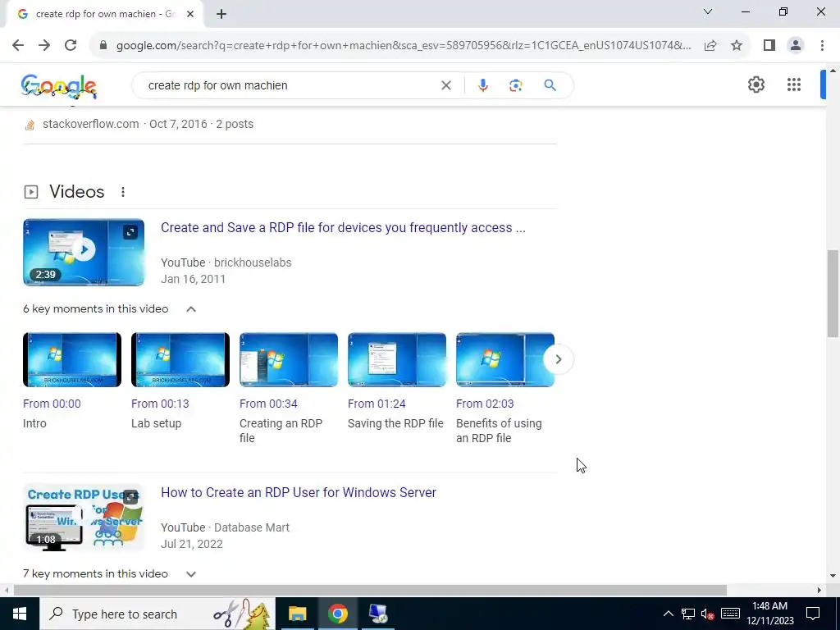Clear the search query text

click(x=445, y=85)
